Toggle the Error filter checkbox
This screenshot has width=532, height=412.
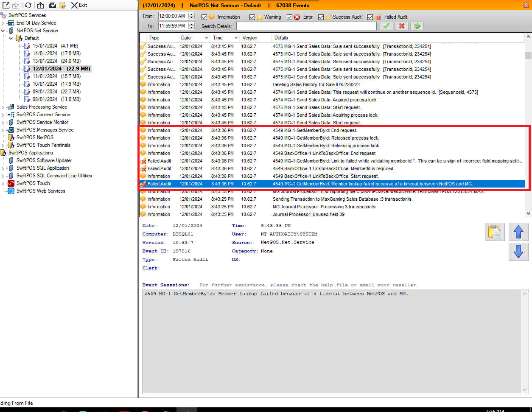tap(289, 17)
